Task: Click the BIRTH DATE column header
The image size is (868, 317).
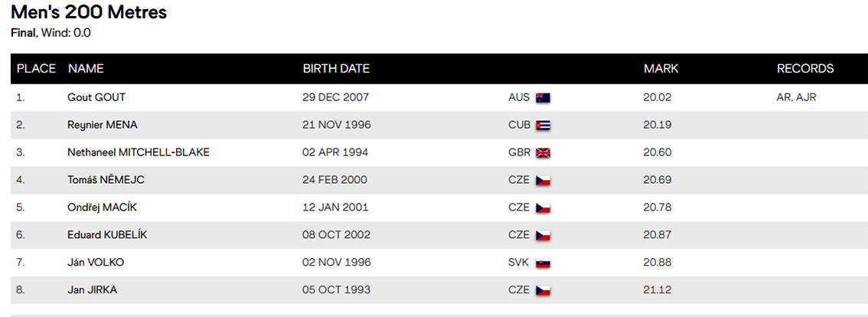Action: 336,69
